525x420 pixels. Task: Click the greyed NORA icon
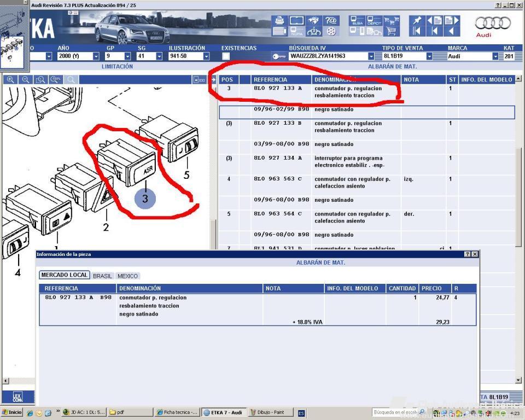pos(296,32)
